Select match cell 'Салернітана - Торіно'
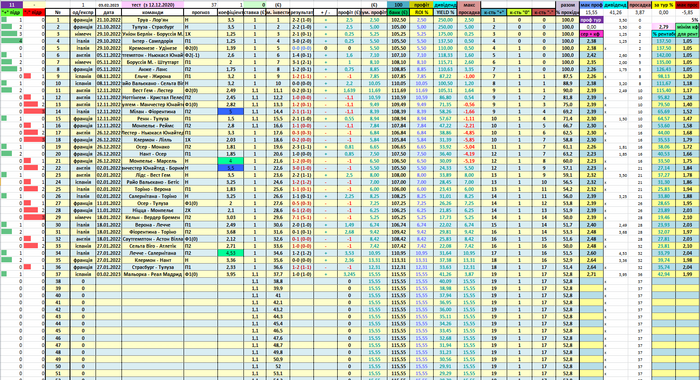 [x=152, y=196]
